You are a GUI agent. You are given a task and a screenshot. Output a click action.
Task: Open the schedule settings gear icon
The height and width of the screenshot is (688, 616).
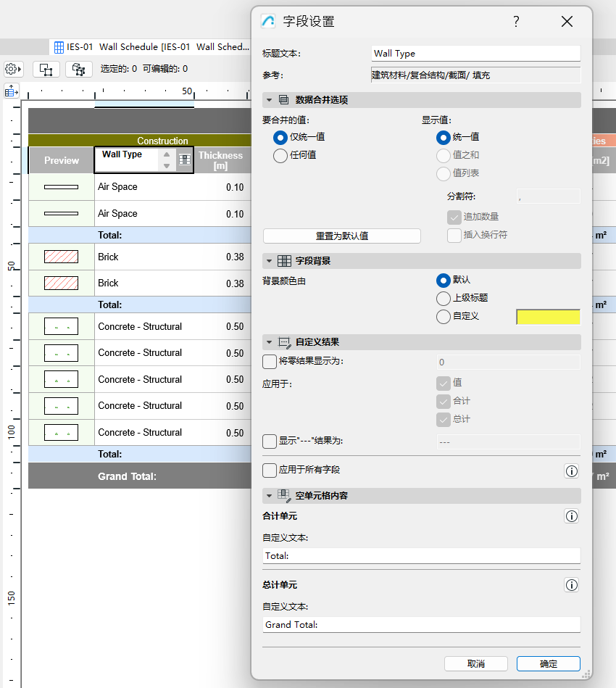(12, 69)
